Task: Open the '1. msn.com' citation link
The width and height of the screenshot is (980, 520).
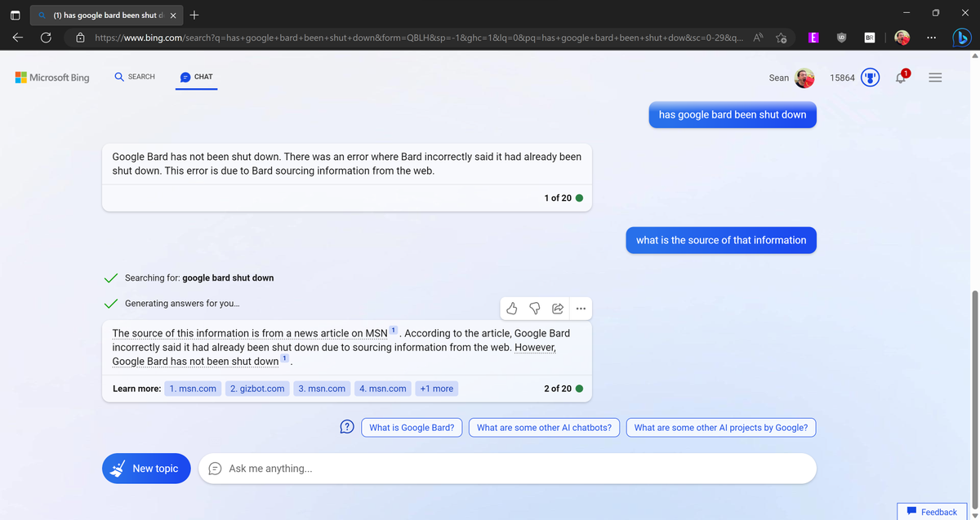Action: click(193, 388)
